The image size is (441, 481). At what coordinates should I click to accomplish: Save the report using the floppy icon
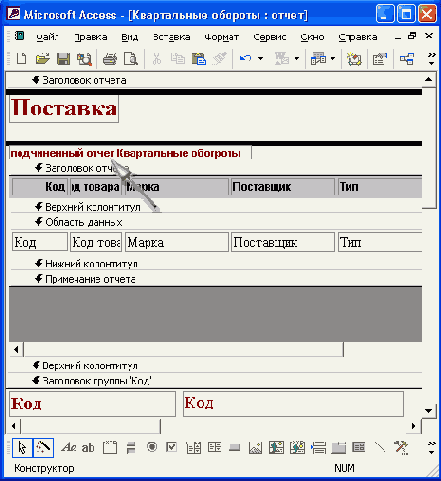tap(63, 59)
